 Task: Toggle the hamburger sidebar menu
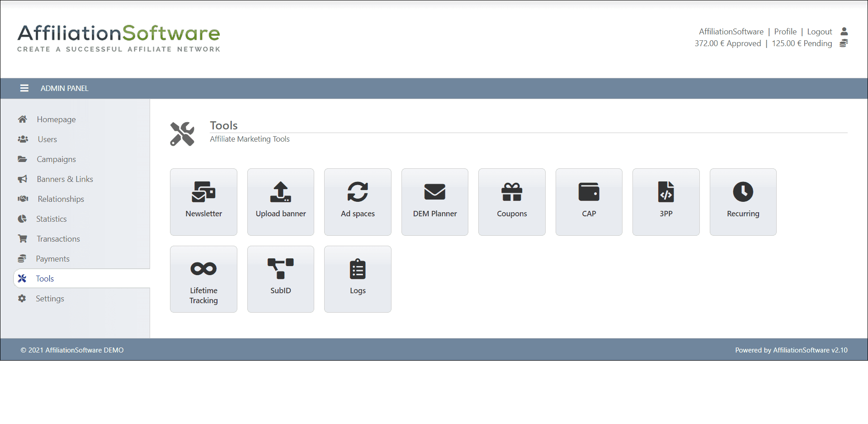click(x=24, y=88)
